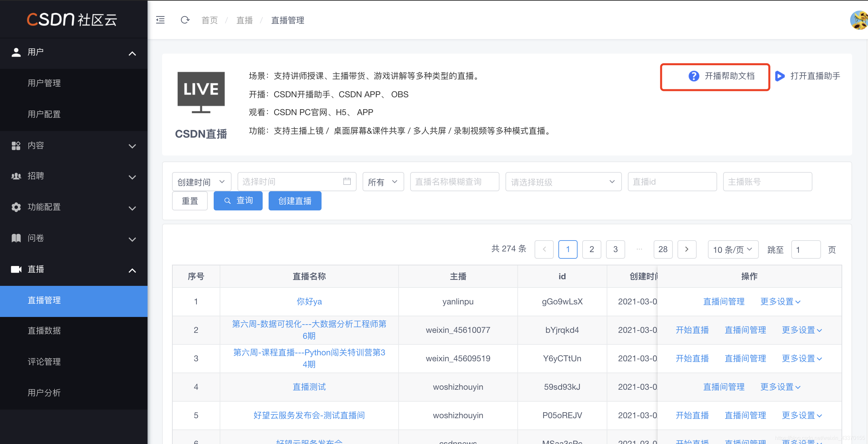Go to page 2 of results
Viewport: 868px width, 444px height.
(591, 249)
